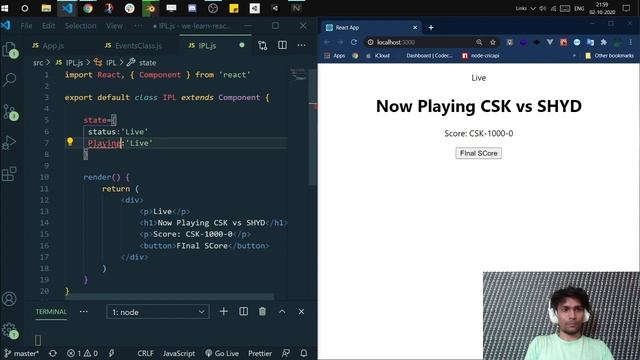Open the Source Control view
640x360 pixels.
(x=10, y=111)
